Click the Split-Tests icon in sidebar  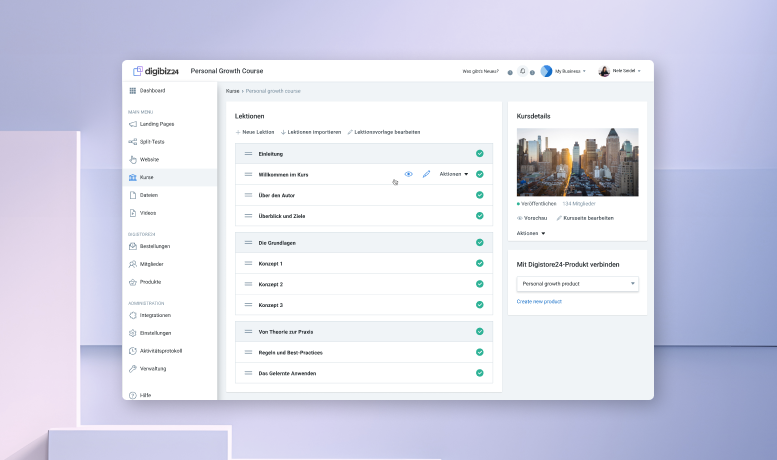click(132, 142)
